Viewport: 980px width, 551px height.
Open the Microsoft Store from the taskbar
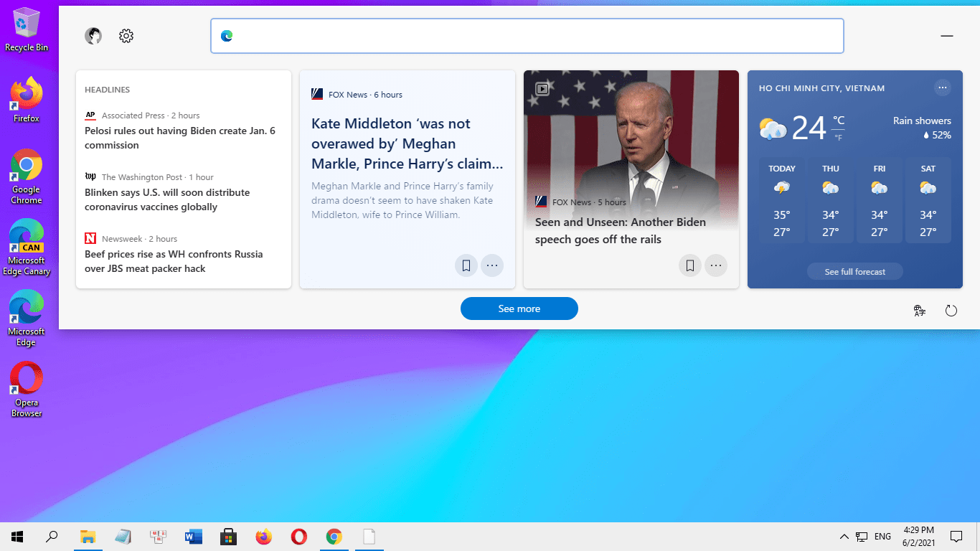point(228,536)
